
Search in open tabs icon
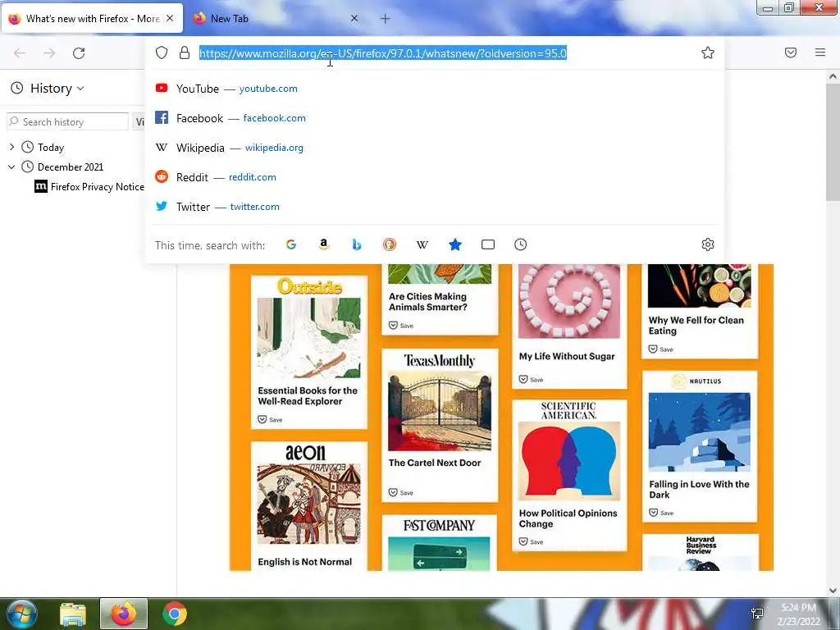pos(488,244)
